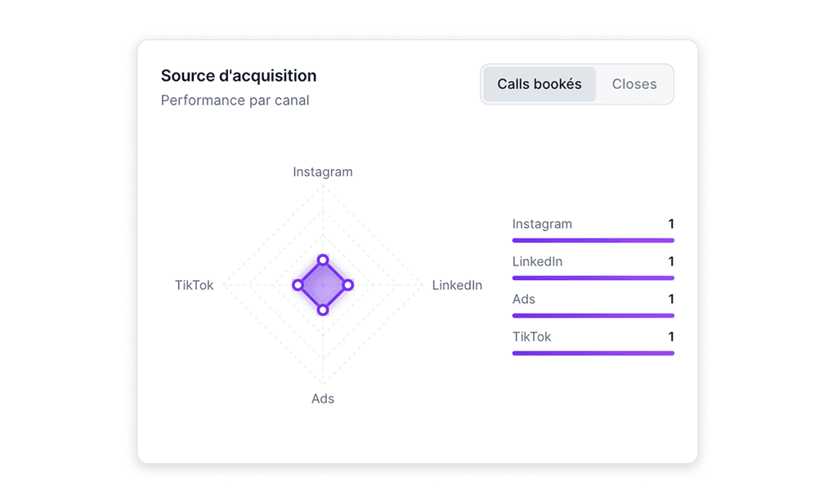Select the Ads data point on the radar chart
Screen dimensions: 837x504
coord(323,310)
